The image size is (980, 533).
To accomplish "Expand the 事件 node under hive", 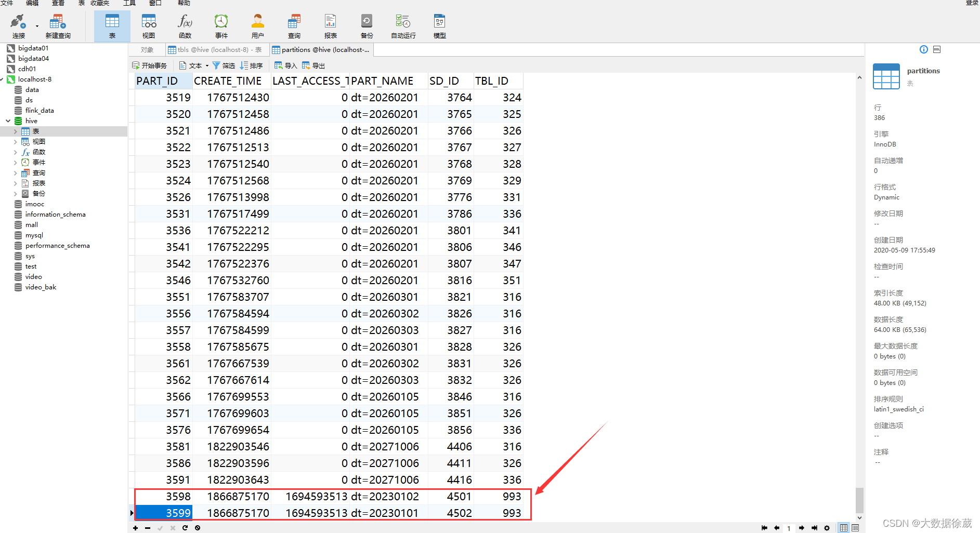I will pos(16,163).
